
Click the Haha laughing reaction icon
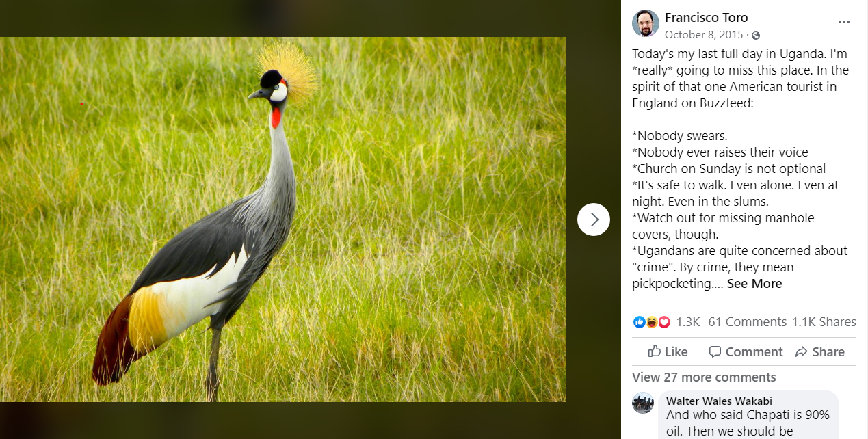tap(652, 321)
